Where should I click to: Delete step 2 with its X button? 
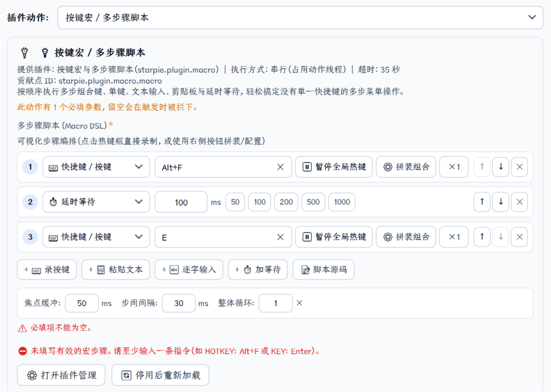(519, 202)
